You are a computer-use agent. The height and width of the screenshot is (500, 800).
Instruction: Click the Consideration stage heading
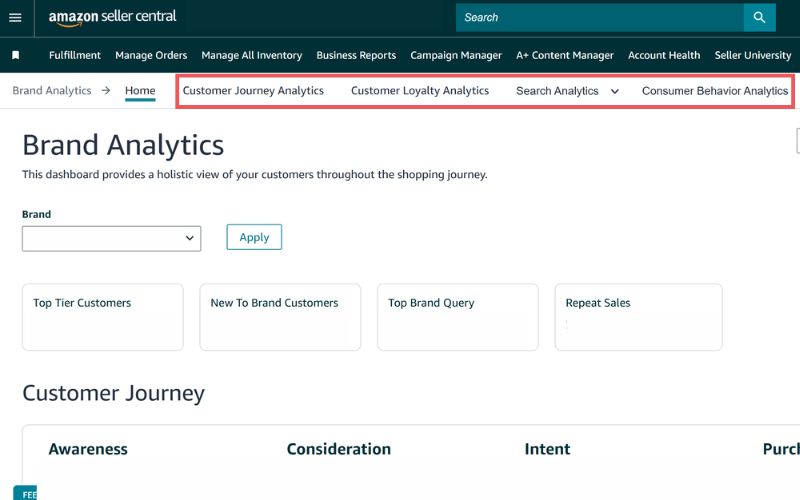click(339, 449)
